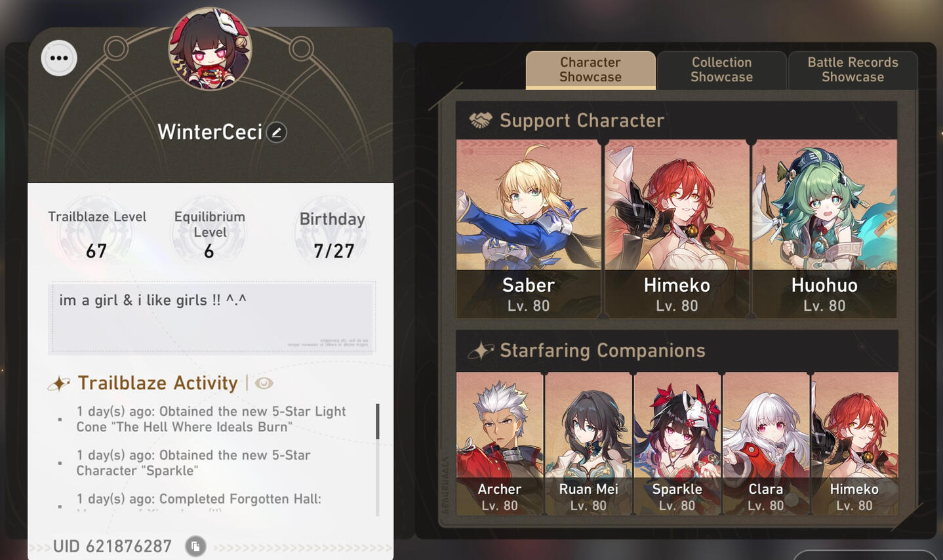Click the Birthday 7/27 badge

pos(332,235)
